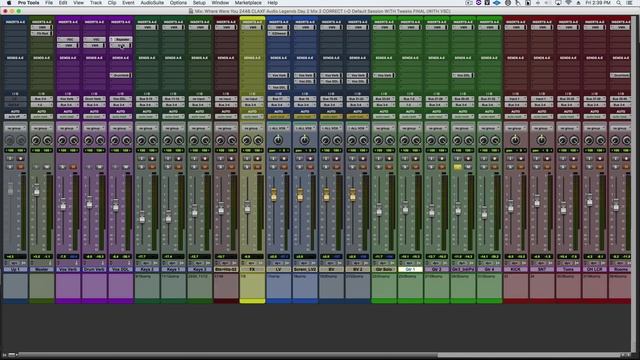Screen dimensions: 640x360
Task: Click right pan knob on Toms track
Action: [x=574, y=141]
